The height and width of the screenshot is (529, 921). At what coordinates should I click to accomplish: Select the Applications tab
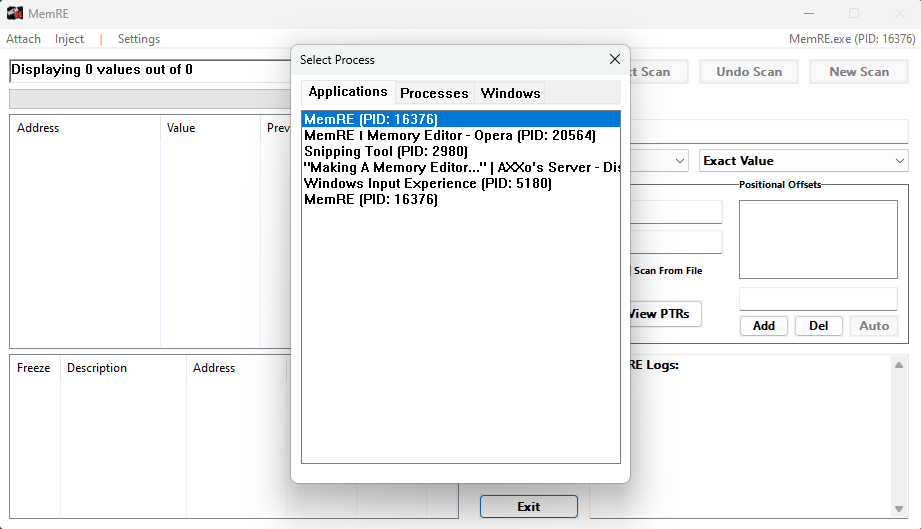(x=348, y=92)
